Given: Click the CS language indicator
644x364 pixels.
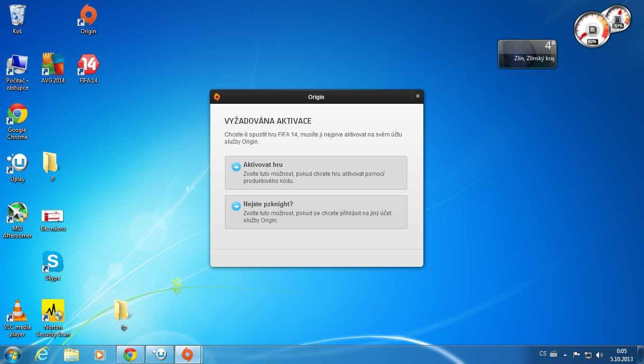Looking at the screenshot, I should [x=543, y=354].
